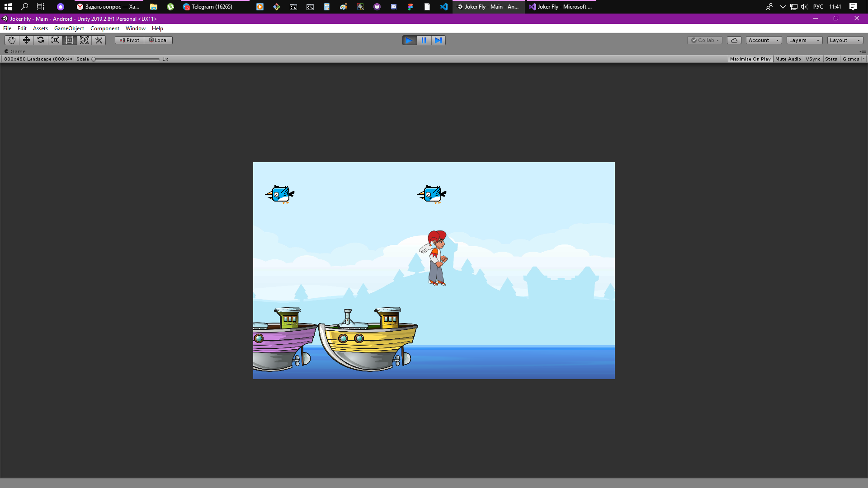This screenshot has height=488, width=868.
Task: Switch input language РУС
Action: coord(818,7)
